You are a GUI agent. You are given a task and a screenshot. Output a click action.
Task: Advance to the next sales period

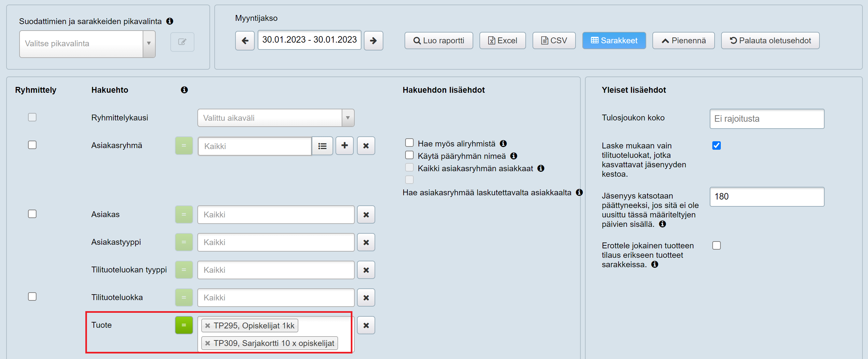(373, 41)
